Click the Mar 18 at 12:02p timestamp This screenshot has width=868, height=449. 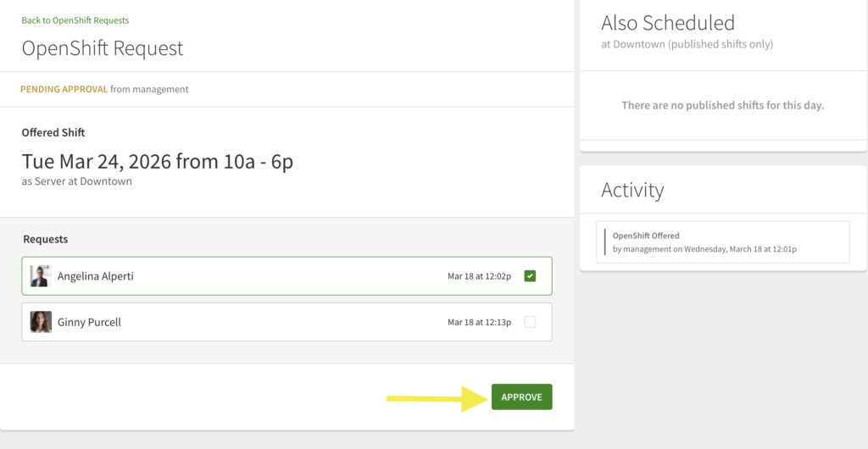click(x=478, y=276)
